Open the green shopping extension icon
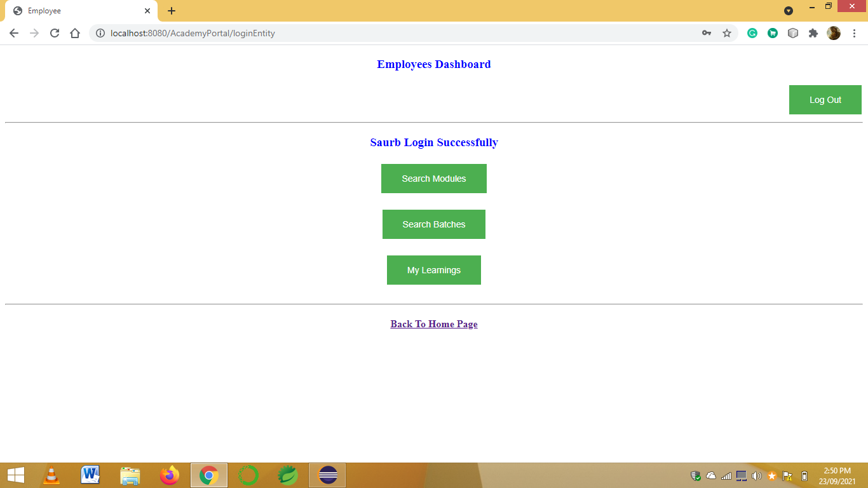The image size is (868, 488). point(773,33)
